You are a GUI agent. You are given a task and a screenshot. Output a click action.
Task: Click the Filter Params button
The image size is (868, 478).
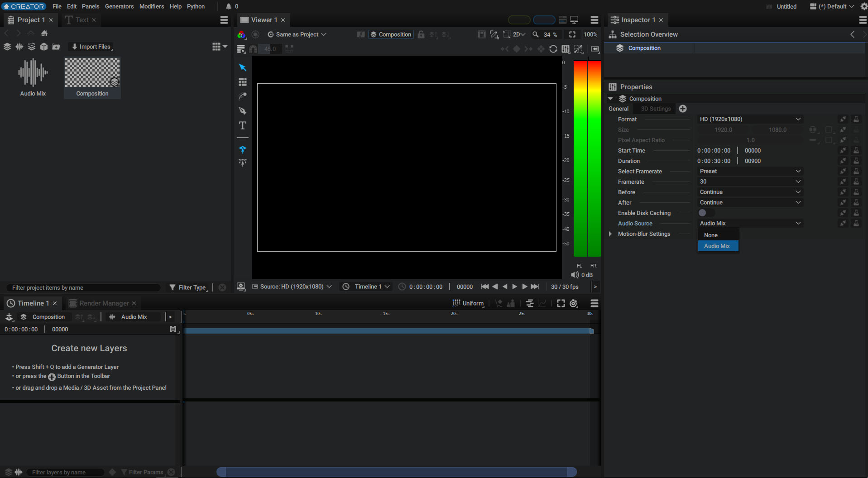click(x=142, y=472)
